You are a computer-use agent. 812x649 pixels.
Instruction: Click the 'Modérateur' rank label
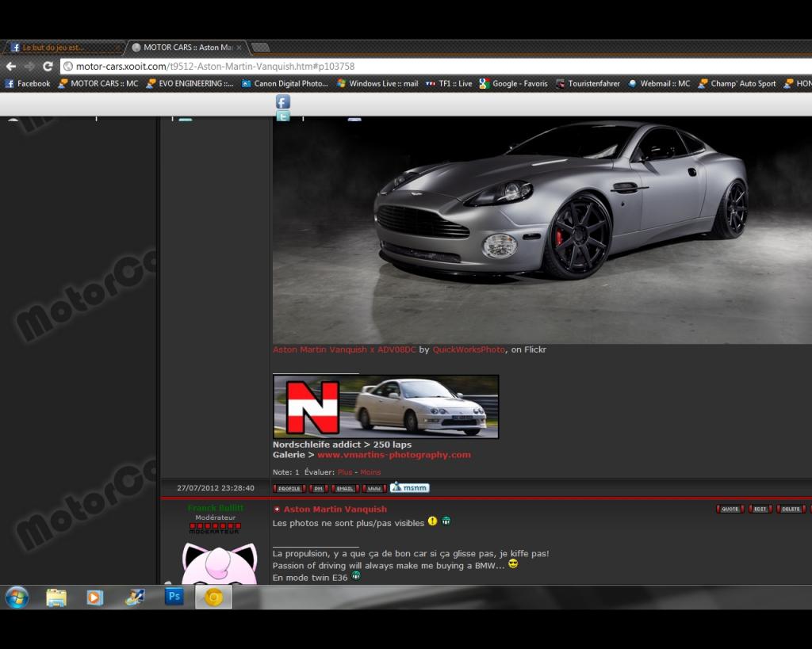(x=216, y=517)
